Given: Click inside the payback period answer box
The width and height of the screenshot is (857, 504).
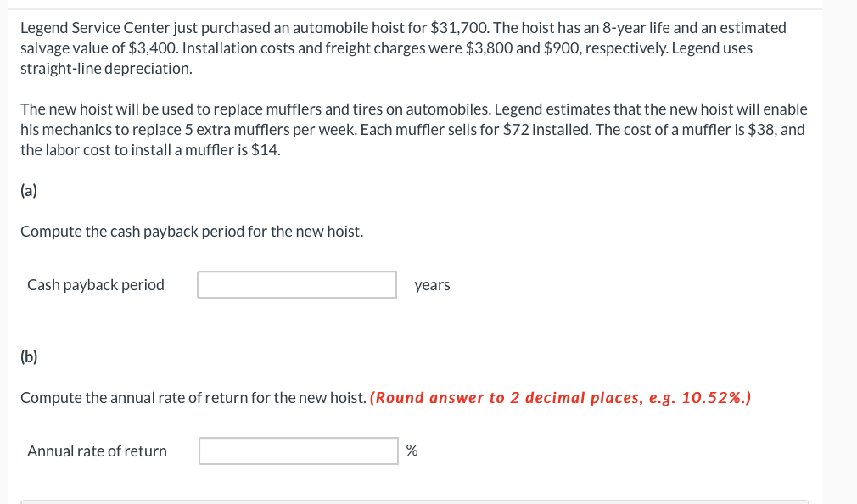Looking at the screenshot, I should [296, 284].
